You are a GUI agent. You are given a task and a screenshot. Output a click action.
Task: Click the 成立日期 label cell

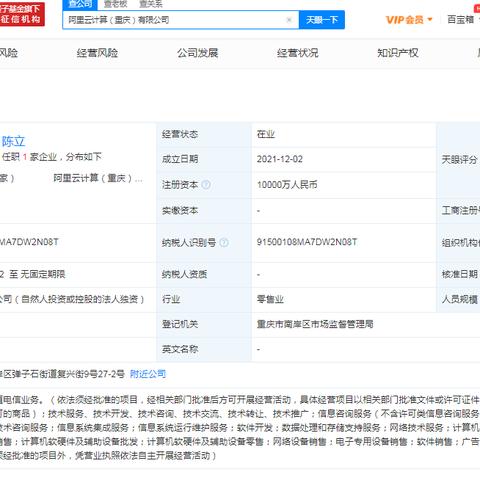pyautogui.click(x=204, y=159)
